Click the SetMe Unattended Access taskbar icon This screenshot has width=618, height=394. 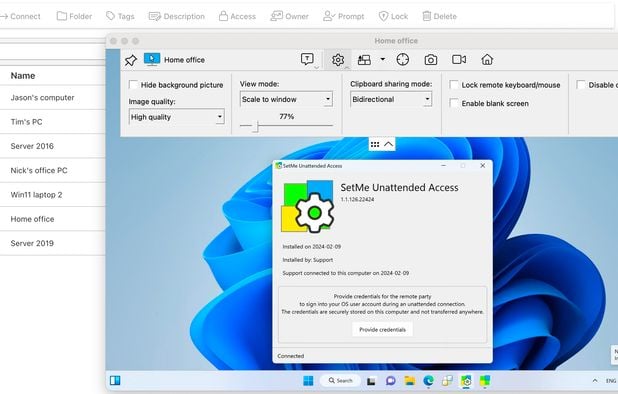click(x=466, y=381)
